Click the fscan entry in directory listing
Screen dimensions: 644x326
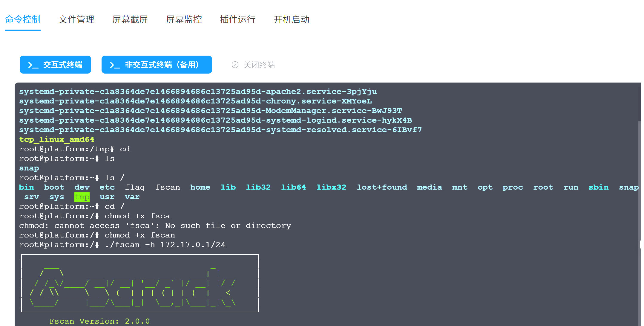[x=168, y=187]
